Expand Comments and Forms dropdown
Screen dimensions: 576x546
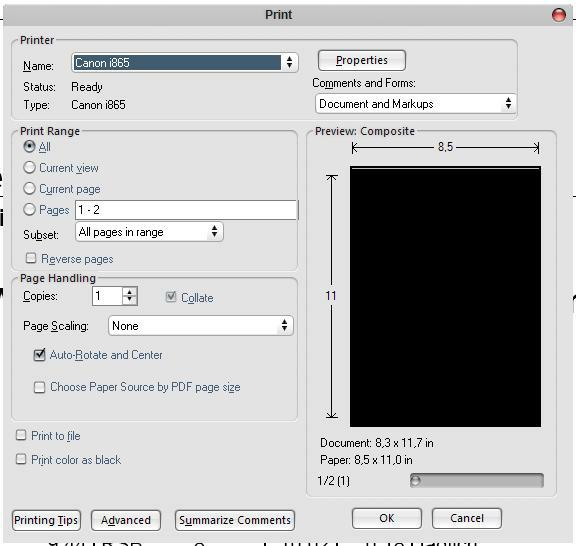(x=415, y=104)
